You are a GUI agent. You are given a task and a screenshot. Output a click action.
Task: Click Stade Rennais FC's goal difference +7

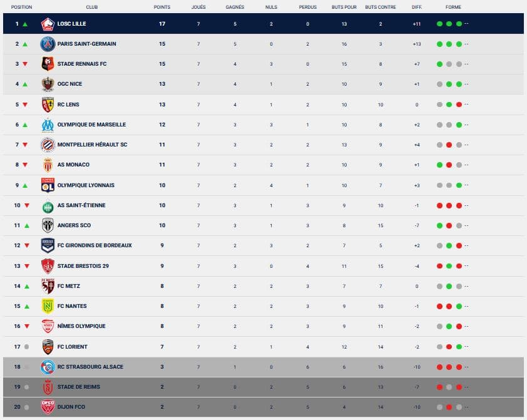click(x=417, y=64)
